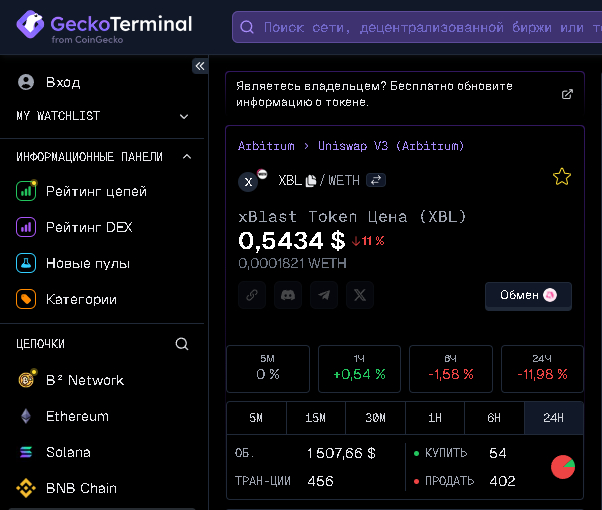The height and width of the screenshot is (510, 602).
Task: Click the ПРОДАТЬ 402 value
Action: click(x=502, y=481)
